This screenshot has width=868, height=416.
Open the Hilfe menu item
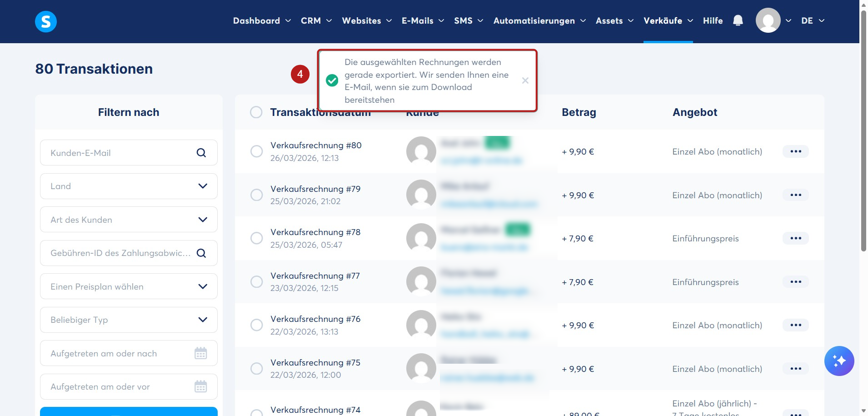pyautogui.click(x=713, y=20)
